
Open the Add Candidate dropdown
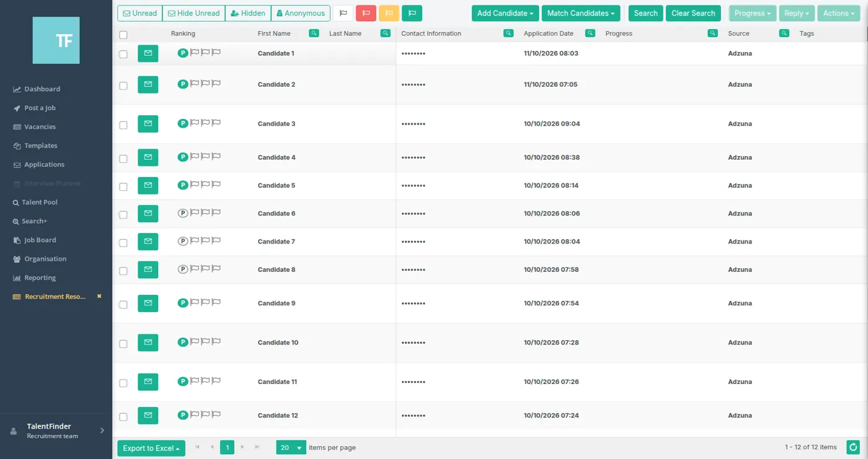click(x=505, y=13)
